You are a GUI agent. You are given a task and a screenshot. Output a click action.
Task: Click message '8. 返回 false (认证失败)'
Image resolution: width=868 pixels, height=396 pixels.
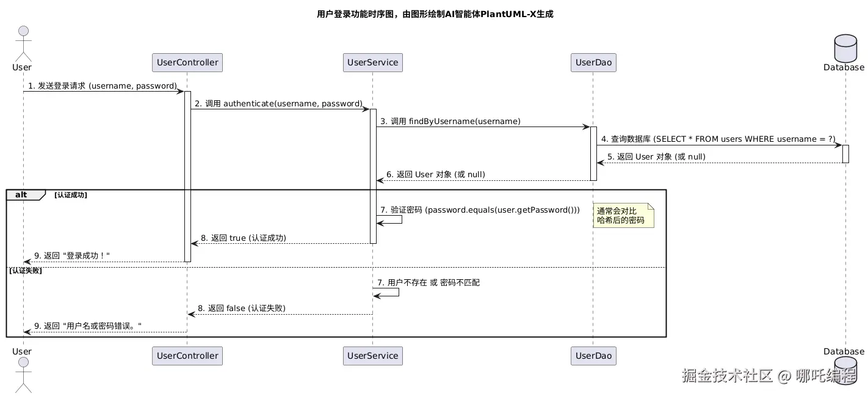(241, 309)
